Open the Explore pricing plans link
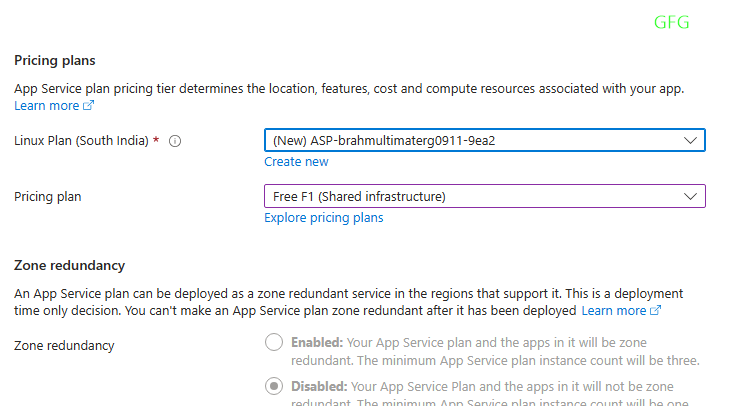 point(323,218)
